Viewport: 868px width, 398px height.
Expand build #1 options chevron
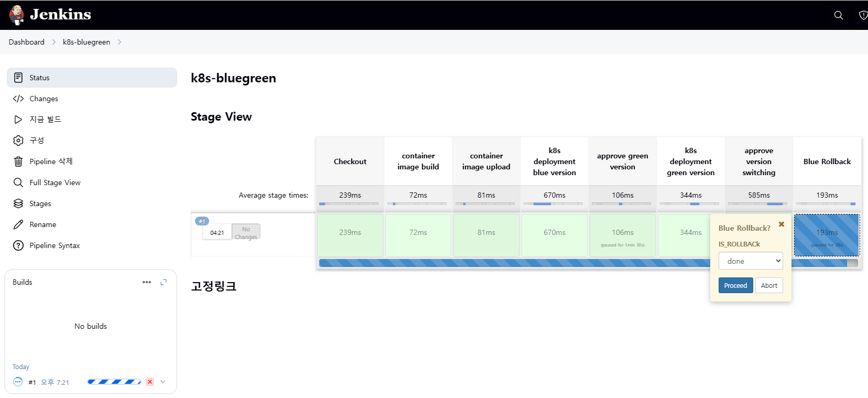pos(163,382)
